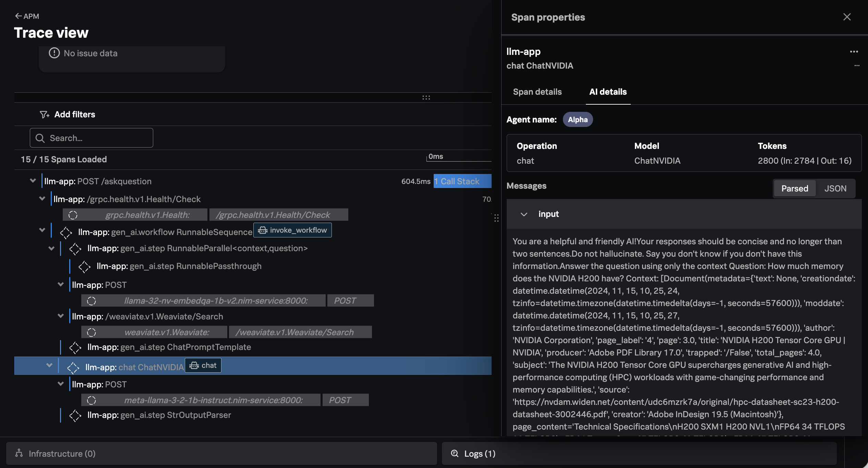Open the llm-app three-dots options menu
The width and height of the screenshot is (868, 468).
tap(854, 52)
